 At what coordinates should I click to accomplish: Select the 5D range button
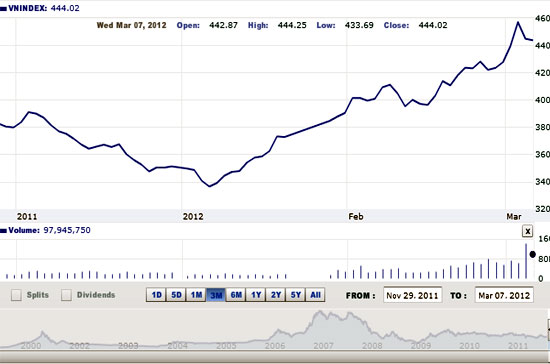176,295
